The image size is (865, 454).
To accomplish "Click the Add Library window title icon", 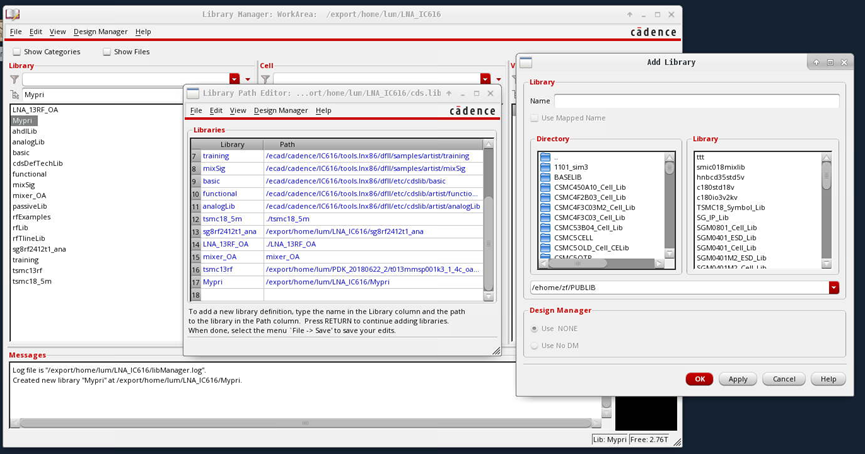I will 526,62.
